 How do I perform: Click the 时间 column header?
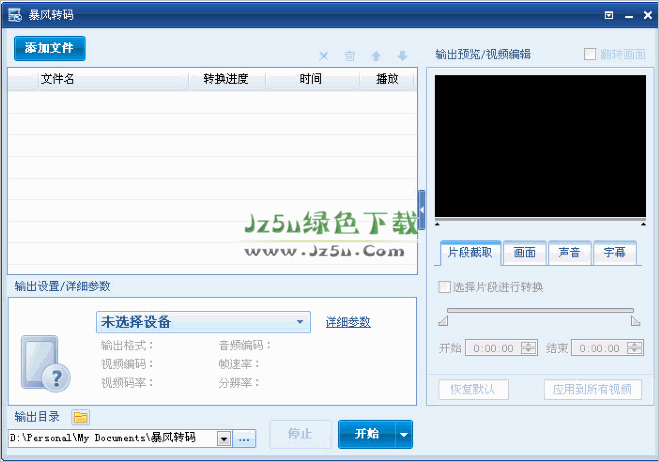click(x=311, y=79)
